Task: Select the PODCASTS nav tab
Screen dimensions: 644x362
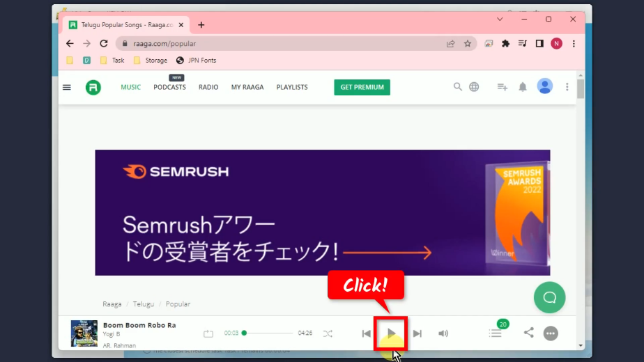Action: (169, 87)
